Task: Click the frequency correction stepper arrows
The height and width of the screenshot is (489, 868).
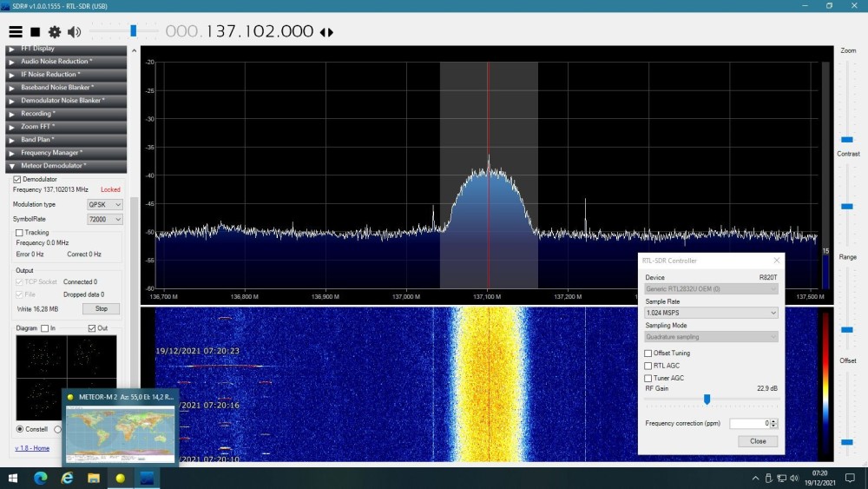Action: [x=774, y=423]
